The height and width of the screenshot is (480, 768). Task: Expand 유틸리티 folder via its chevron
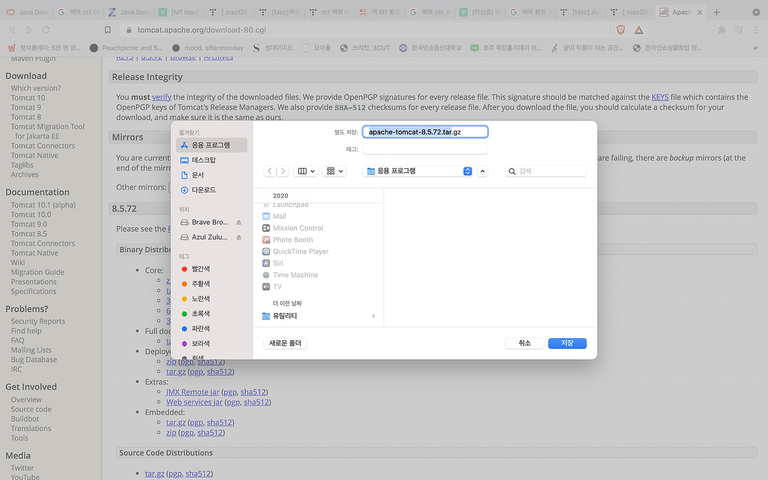[x=373, y=316]
